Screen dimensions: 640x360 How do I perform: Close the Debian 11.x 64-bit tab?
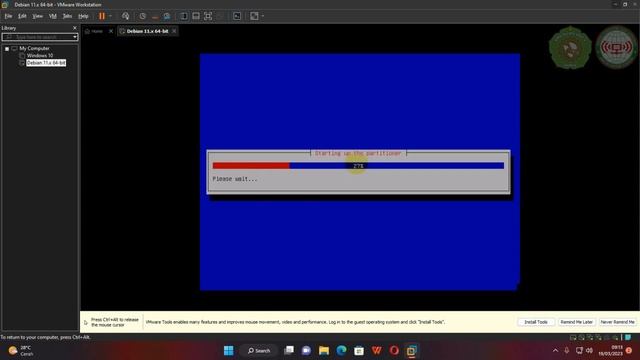[x=174, y=31]
